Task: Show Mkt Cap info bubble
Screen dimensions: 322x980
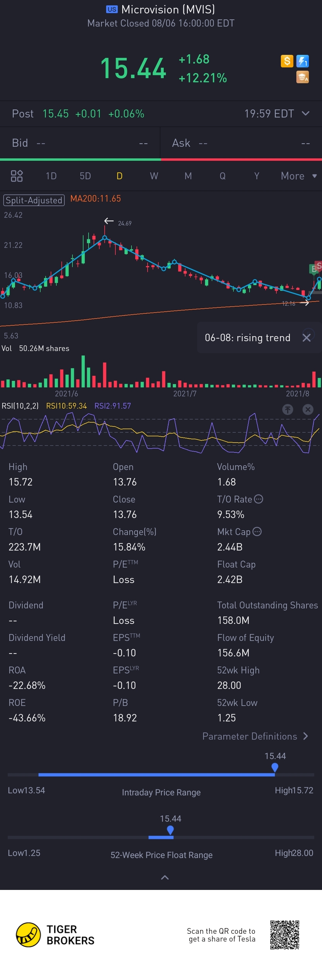Action: pos(257,531)
